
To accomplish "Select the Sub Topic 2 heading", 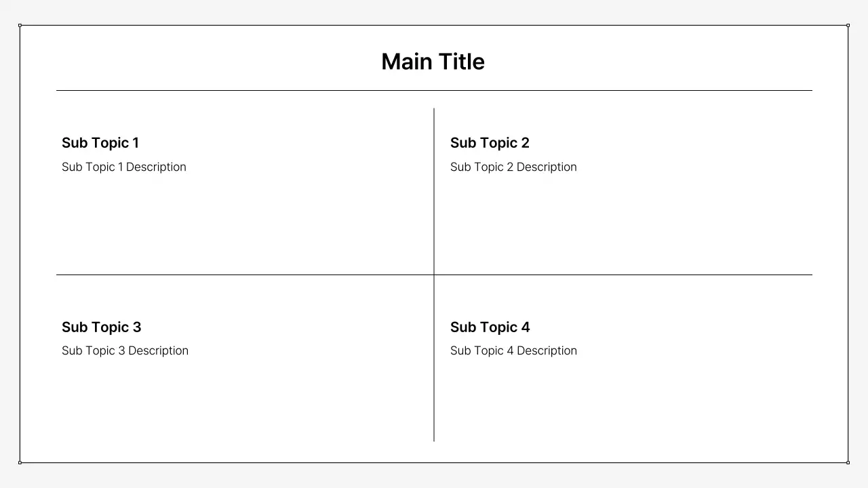I will click(490, 143).
